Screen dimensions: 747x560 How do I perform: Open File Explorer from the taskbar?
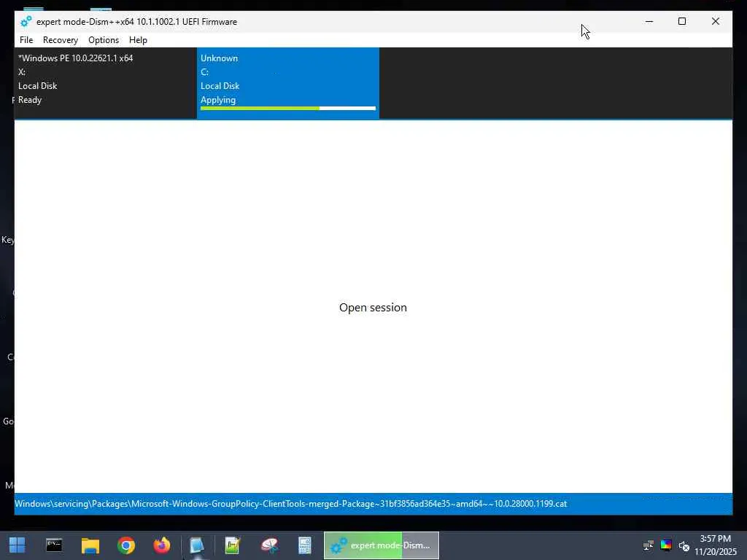(x=90, y=545)
